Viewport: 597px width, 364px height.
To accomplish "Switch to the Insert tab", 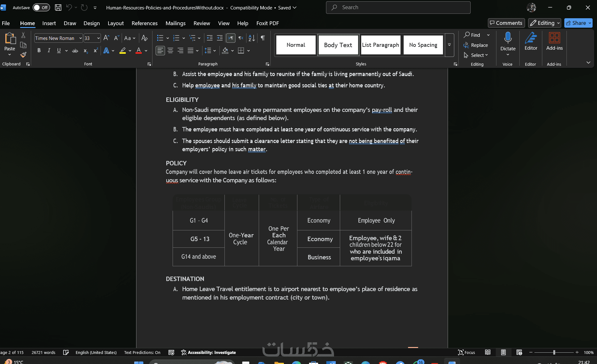I will coord(49,23).
